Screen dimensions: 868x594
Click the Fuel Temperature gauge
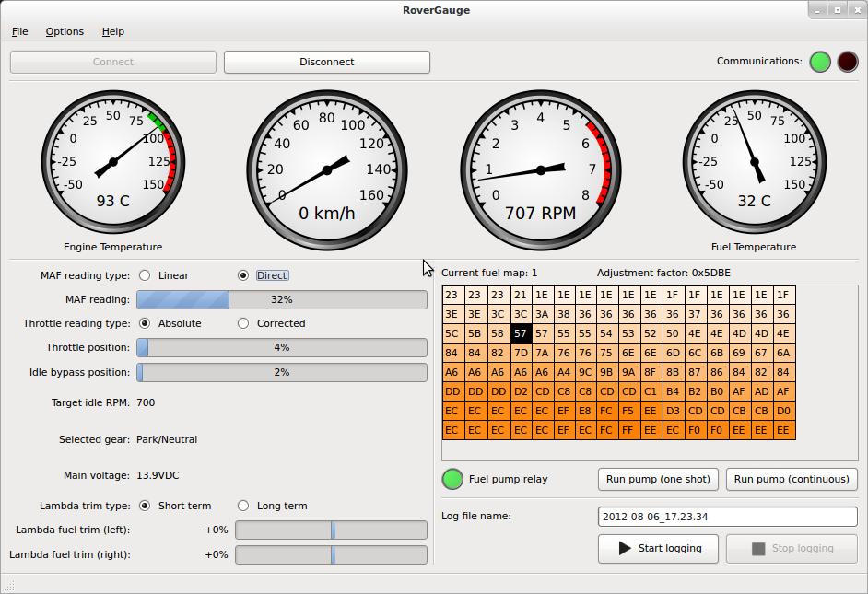click(x=755, y=162)
